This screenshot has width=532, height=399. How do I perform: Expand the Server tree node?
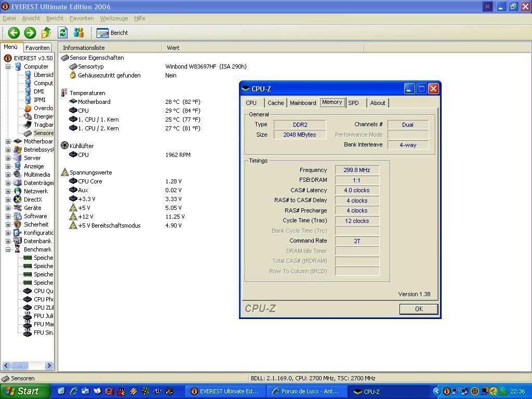(8, 158)
